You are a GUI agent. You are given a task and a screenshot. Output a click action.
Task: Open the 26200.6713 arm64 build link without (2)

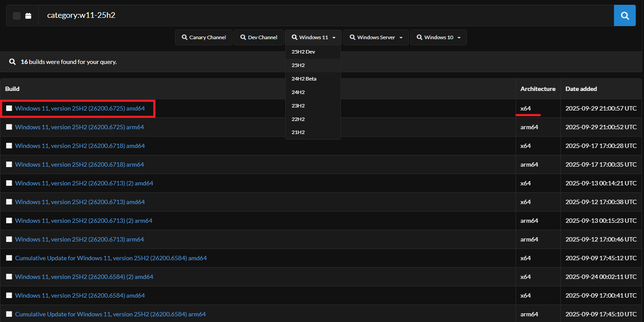click(80, 239)
